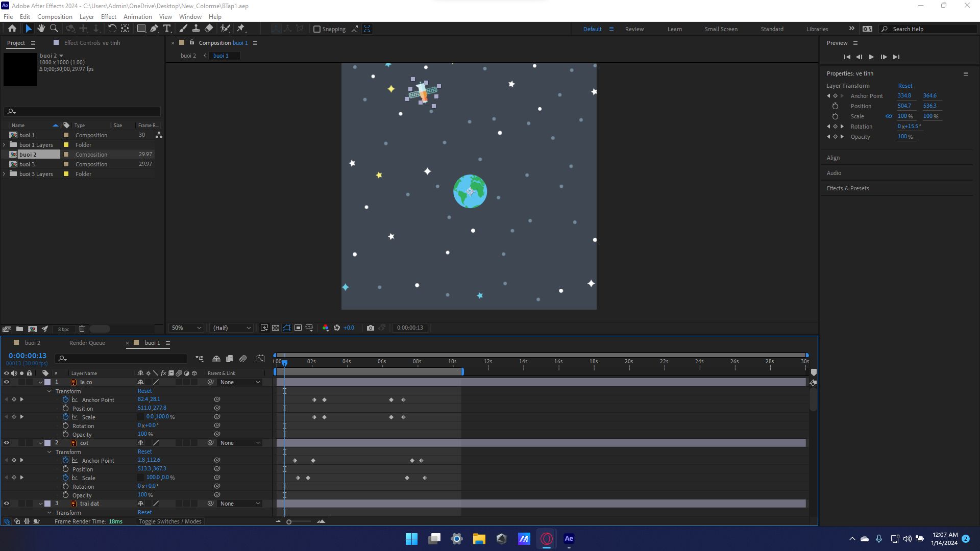Hide the trai dat layer
This screenshot has width=980, height=551.
pos(7,504)
